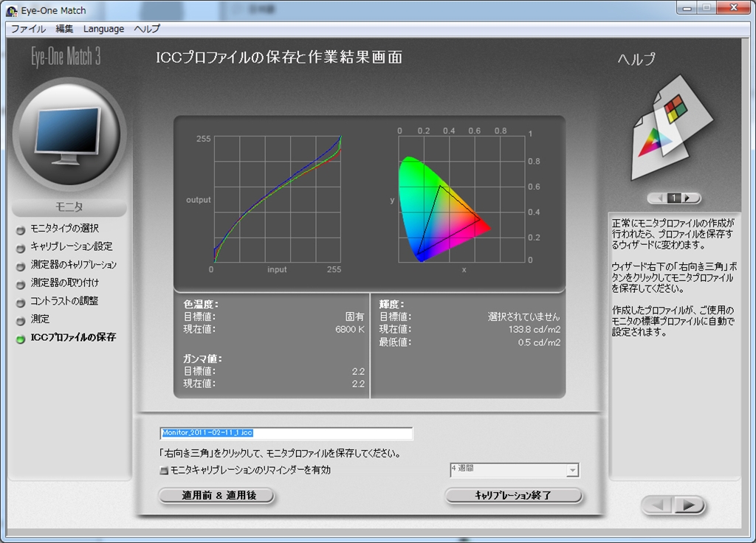Click the Eye-One Match 3 logo
The image size is (756, 543).
tap(66, 58)
